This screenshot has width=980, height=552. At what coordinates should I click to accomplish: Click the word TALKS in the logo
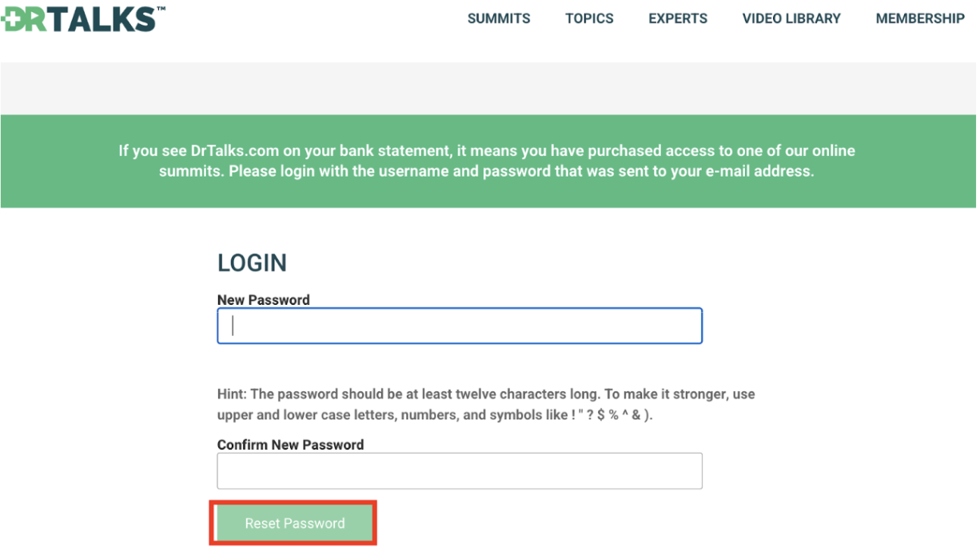102,18
